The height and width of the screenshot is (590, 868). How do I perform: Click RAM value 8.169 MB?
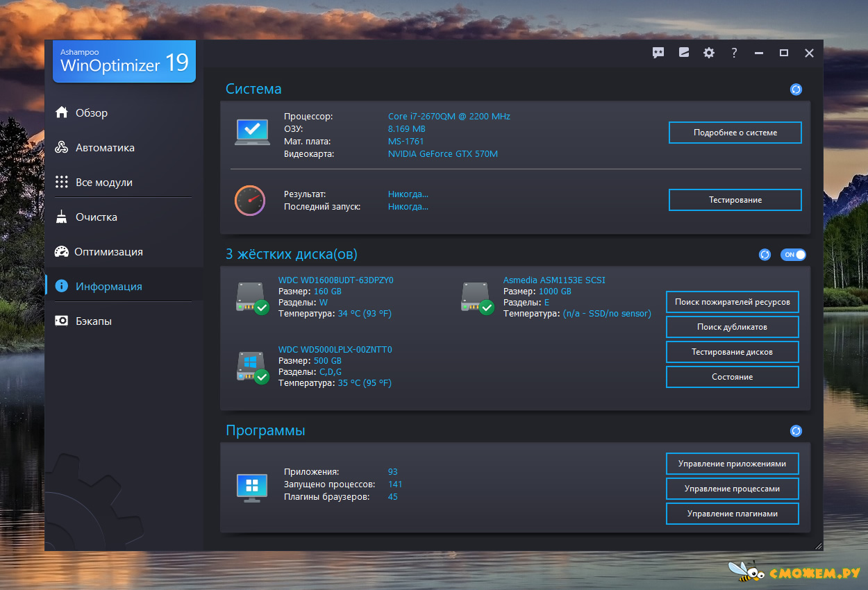coord(407,129)
